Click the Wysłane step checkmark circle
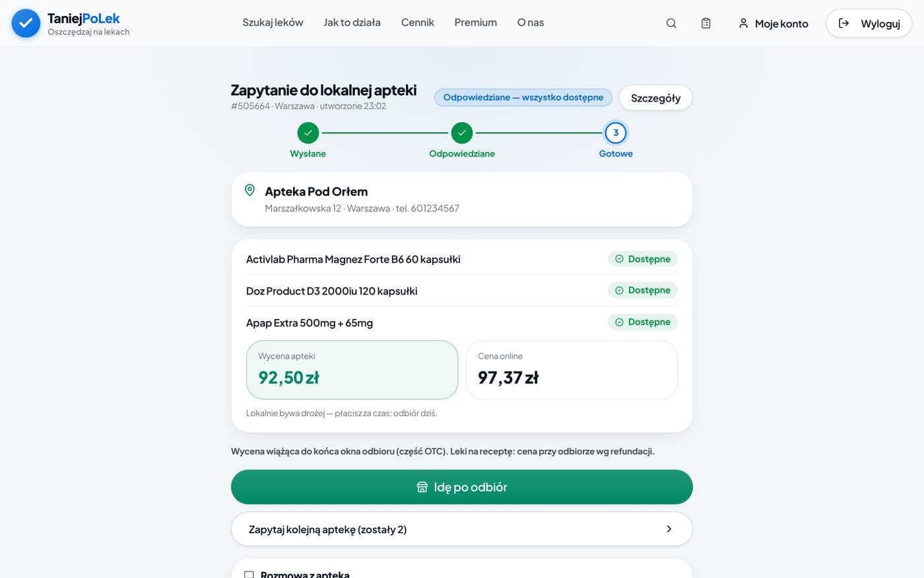 tap(308, 133)
